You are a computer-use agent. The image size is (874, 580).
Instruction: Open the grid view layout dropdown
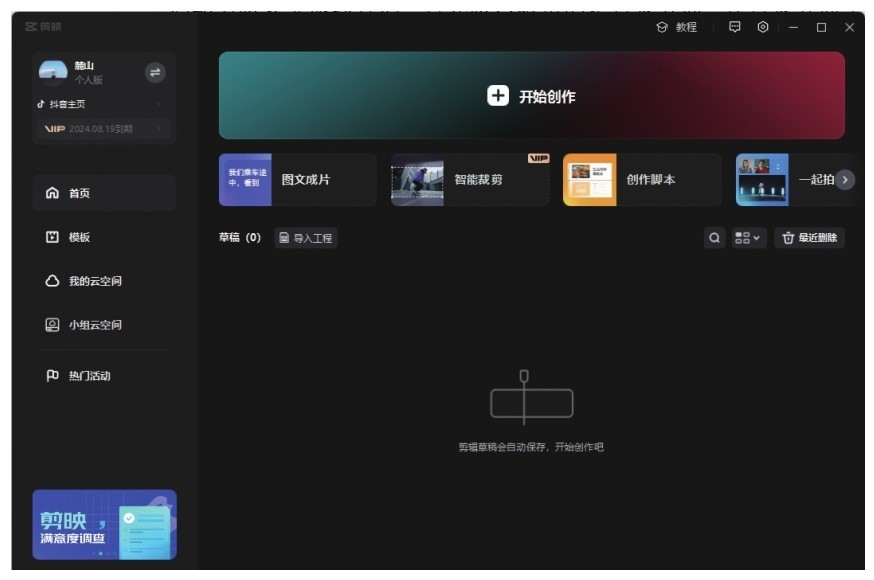[x=749, y=238]
